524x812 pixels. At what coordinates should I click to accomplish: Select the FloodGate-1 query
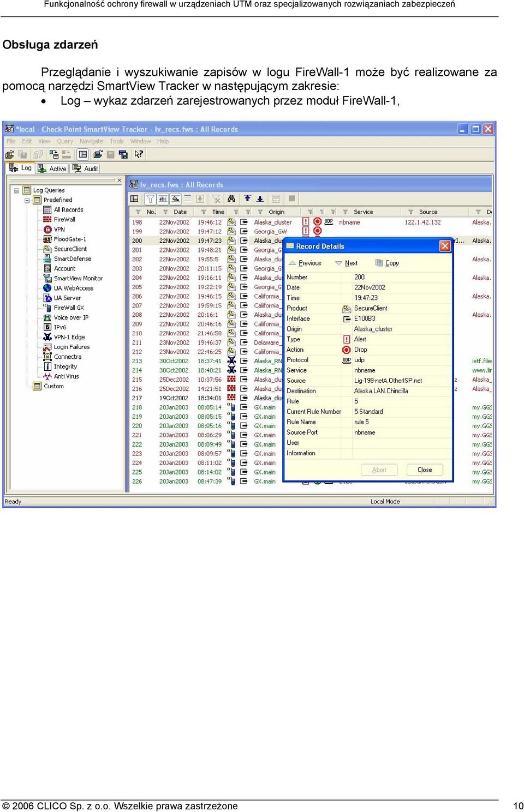(x=70, y=239)
